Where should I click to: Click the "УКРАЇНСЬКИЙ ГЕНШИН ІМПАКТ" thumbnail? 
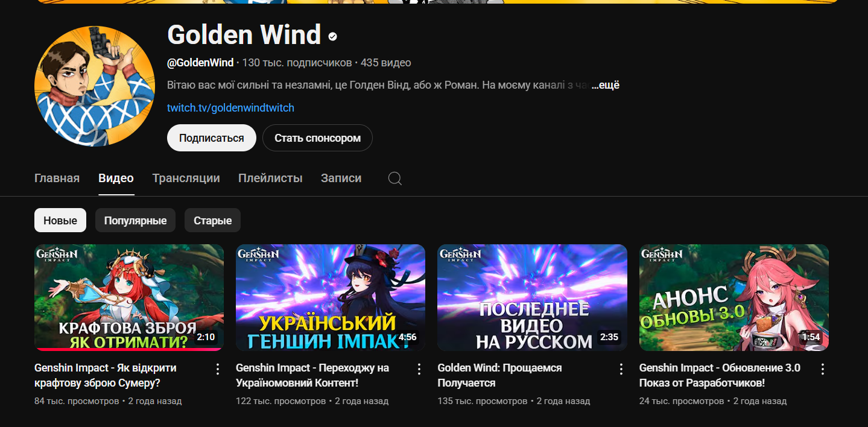pos(331,297)
